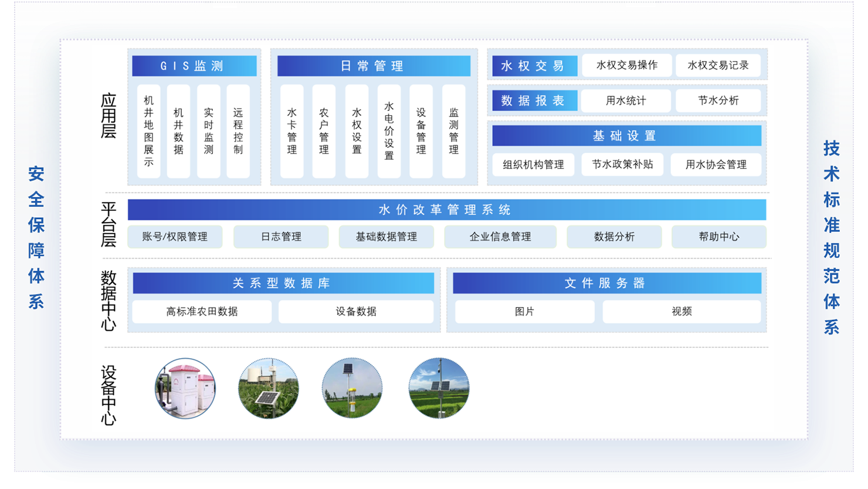The image size is (868, 489).
Task: Click 数据分析 in the platform layer
Action: point(614,237)
